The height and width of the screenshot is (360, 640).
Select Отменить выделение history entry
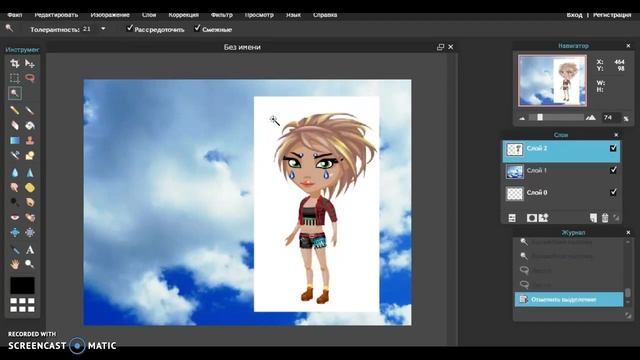(x=569, y=300)
